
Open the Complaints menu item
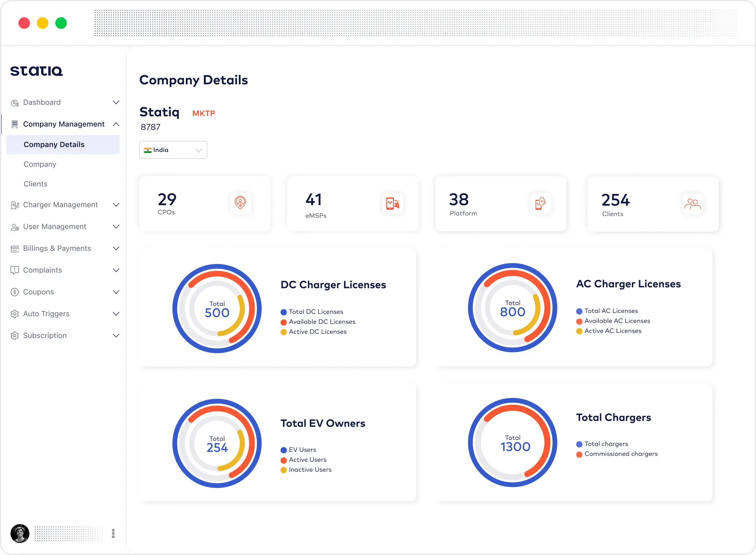pyautogui.click(x=43, y=270)
